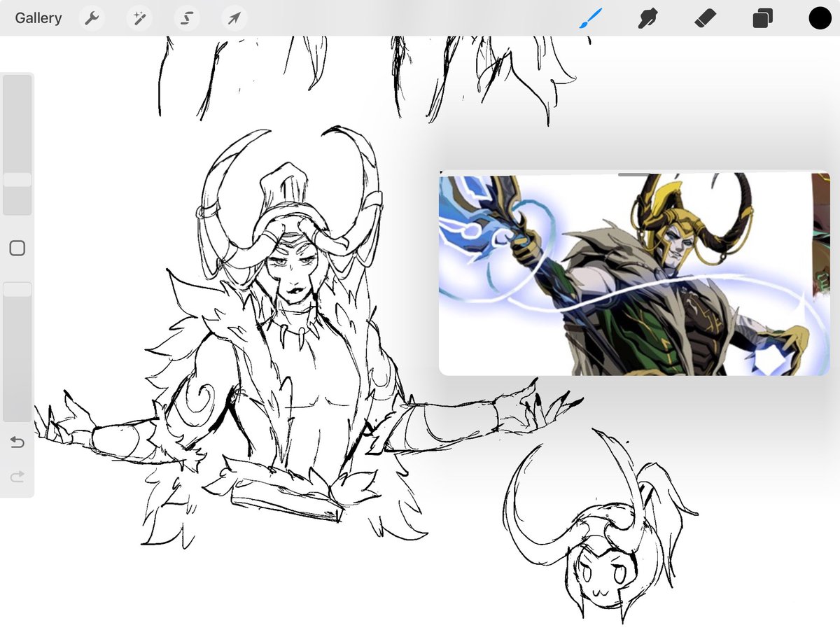Open the black color picker circle
The width and height of the screenshot is (840, 630).
click(x=820, y=18)
